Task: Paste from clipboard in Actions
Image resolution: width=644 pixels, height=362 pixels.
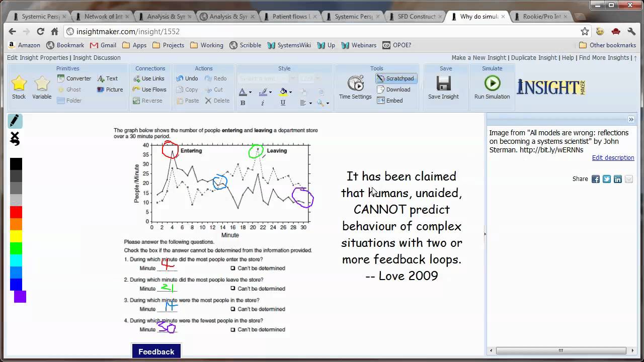Action: (187, 101)
